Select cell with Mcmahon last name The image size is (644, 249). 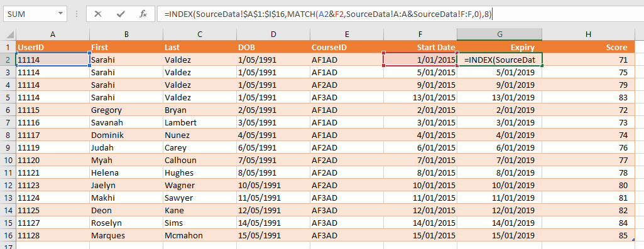[x=200, y=235]
